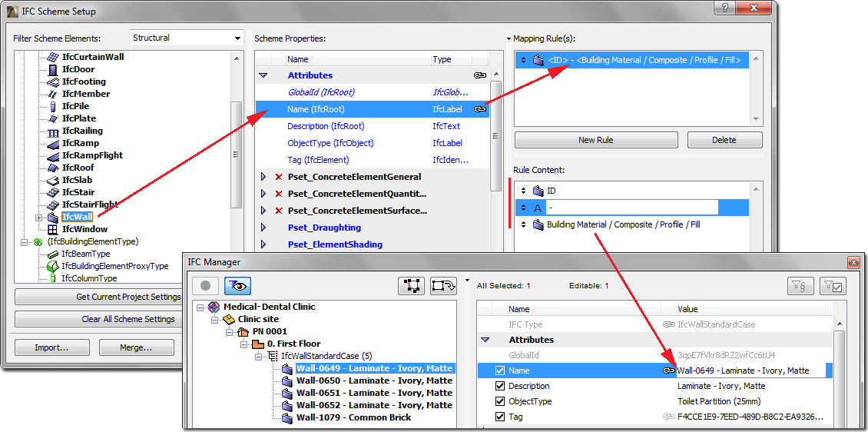Viewport: 868px width, 432px height.
Task: Click the Delete rule button
Action: pos(724,140)
